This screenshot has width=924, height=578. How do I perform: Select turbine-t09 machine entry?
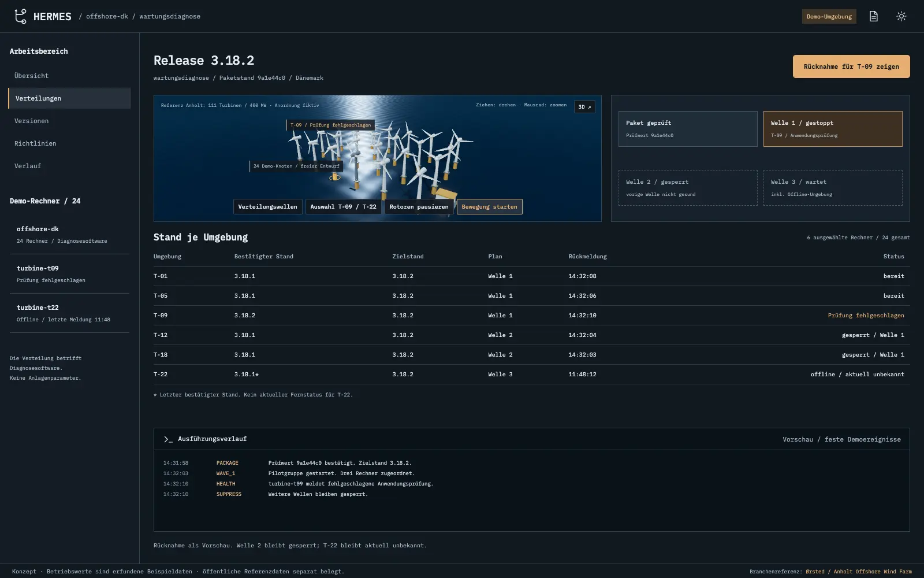click(69, 274)
